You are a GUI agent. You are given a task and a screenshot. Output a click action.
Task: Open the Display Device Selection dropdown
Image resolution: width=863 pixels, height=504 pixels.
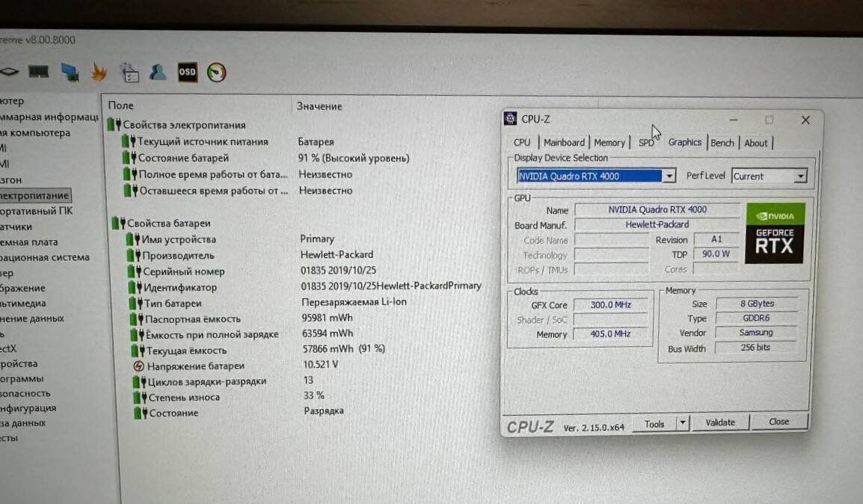coord(669,176)
